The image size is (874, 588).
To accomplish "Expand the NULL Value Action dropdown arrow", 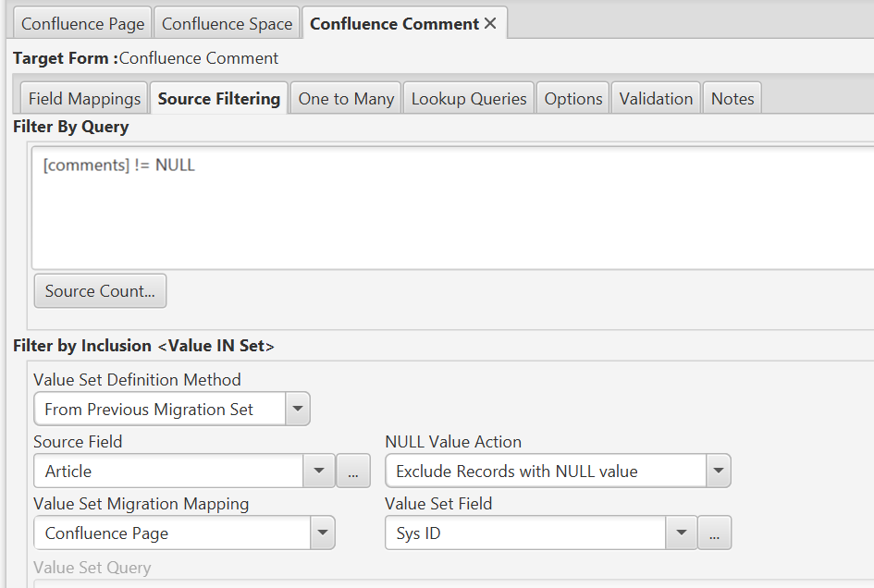I will pos(719,471).
